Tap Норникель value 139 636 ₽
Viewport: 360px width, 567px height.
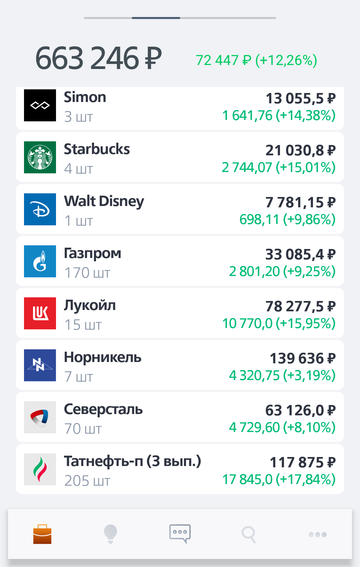(x=303, y=359)
